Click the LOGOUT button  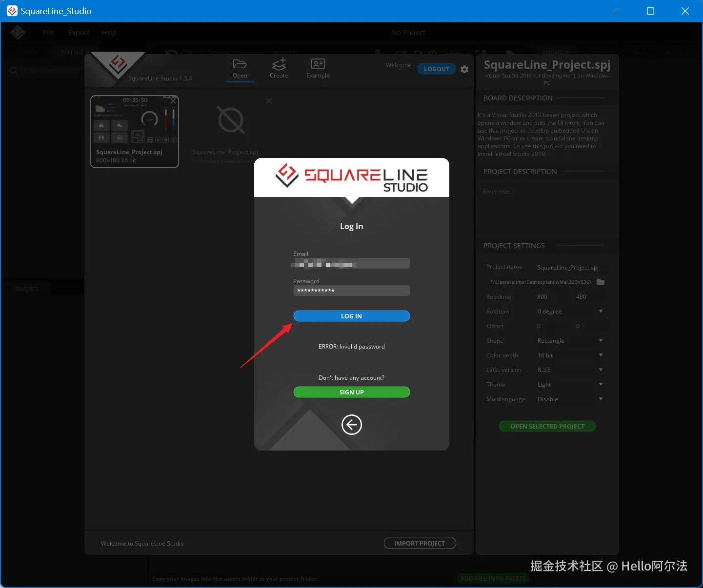point(437,69)
